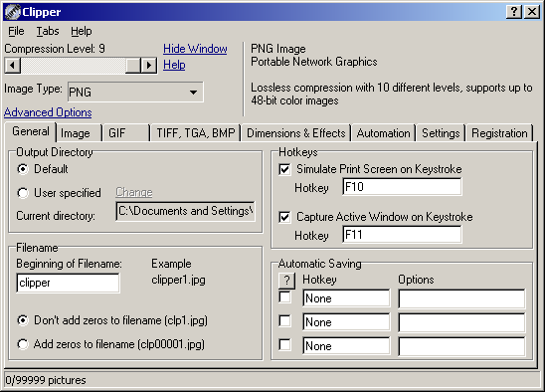
Task: Switch to the Registration tab
Action: pos(499,133)
